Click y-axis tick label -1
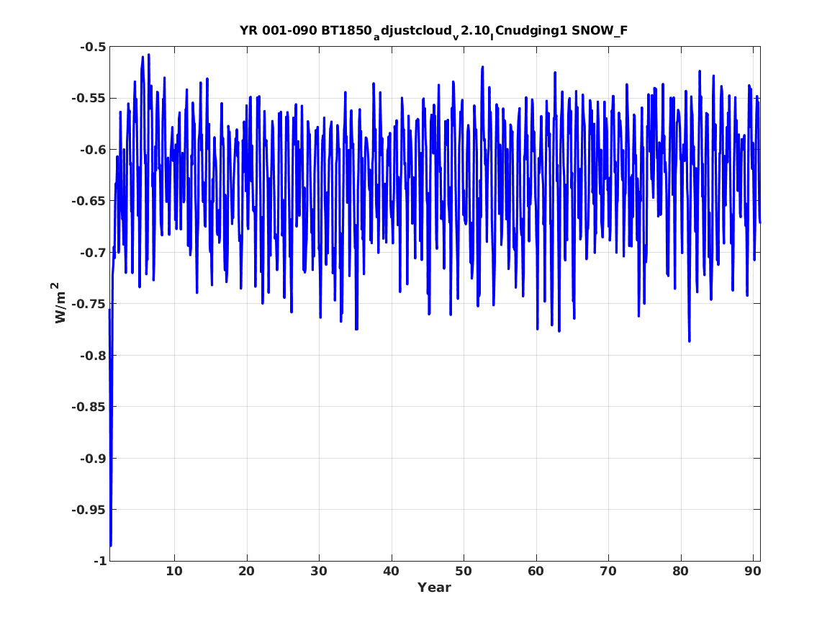Image resolution: width=840 pixels, height=630 pixels. tap(100, 562)
